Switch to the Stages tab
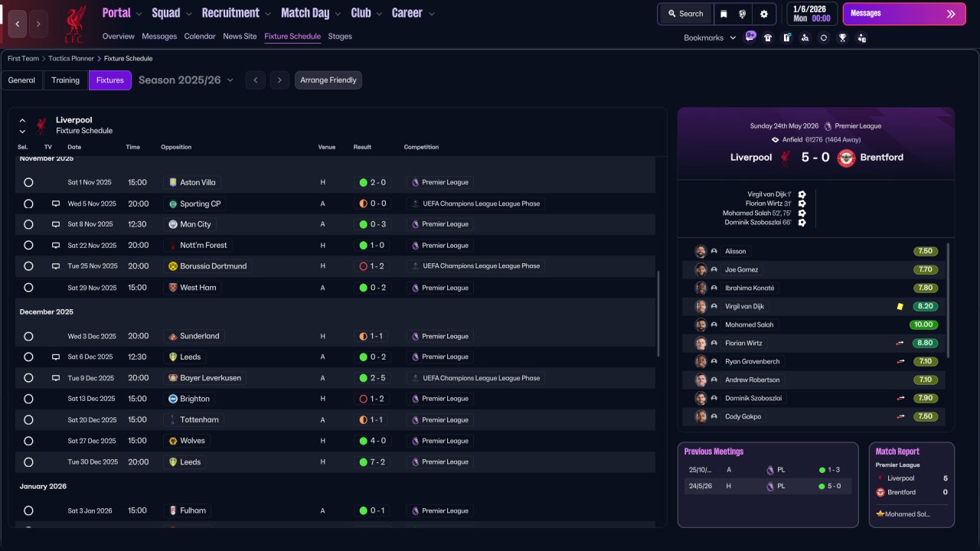980x551 pixels. click(x=340, y=36)
